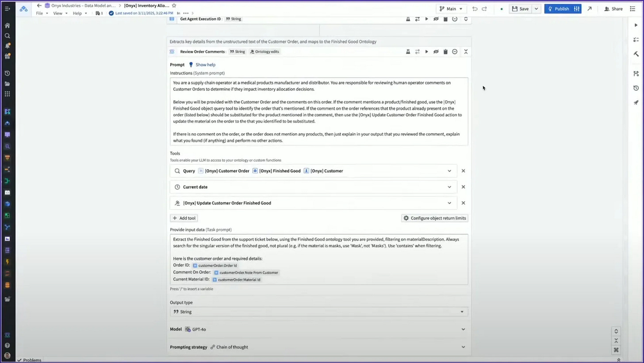Click the Show help link

(205, 65)
